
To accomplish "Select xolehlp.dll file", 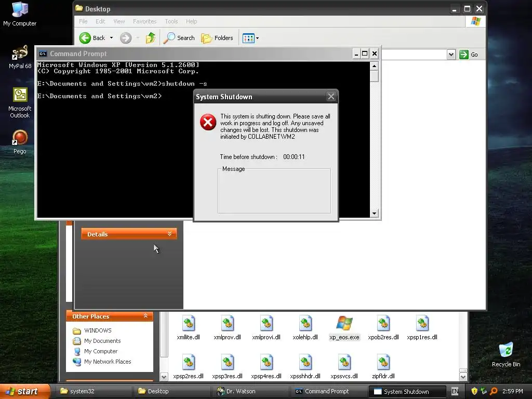I will pyautogui.click(x=305, y=328).
